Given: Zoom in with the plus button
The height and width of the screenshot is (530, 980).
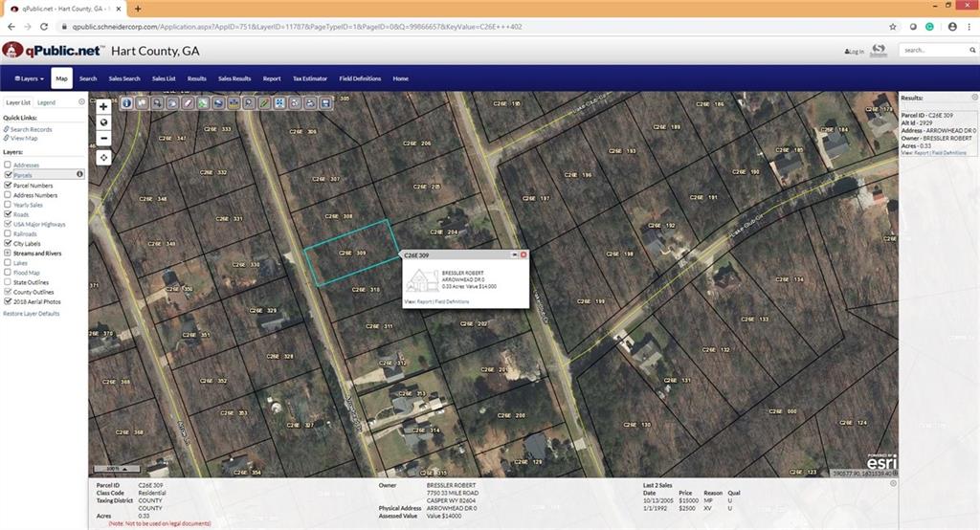Looking at the screenshot, I should click(x=103, y=106).
